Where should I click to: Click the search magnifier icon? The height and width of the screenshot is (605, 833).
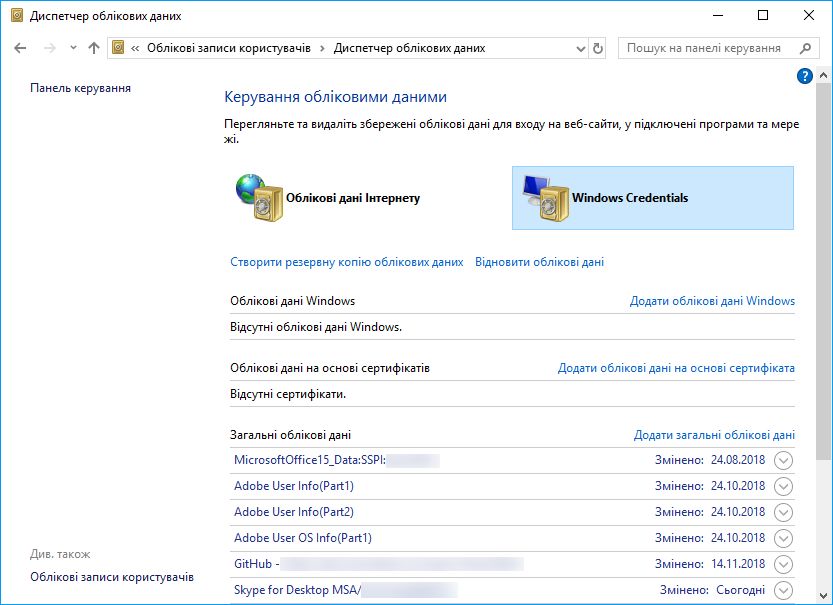coord(805,48)
